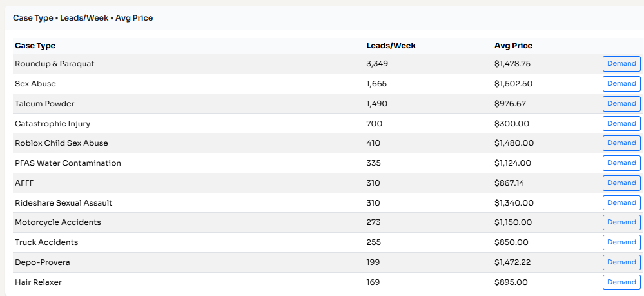Click the AFFF row Demand button
This screenshot has width=644, height=296.
click(621, 183)
